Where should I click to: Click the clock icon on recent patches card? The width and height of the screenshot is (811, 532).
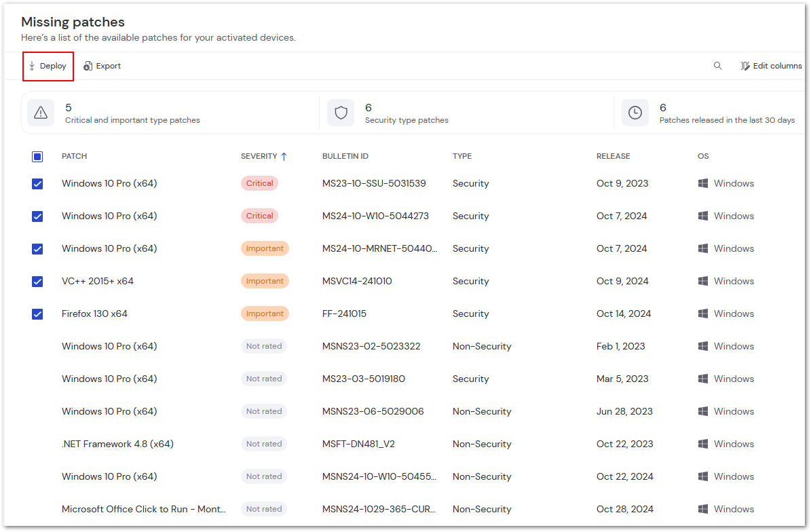[635, 113]
